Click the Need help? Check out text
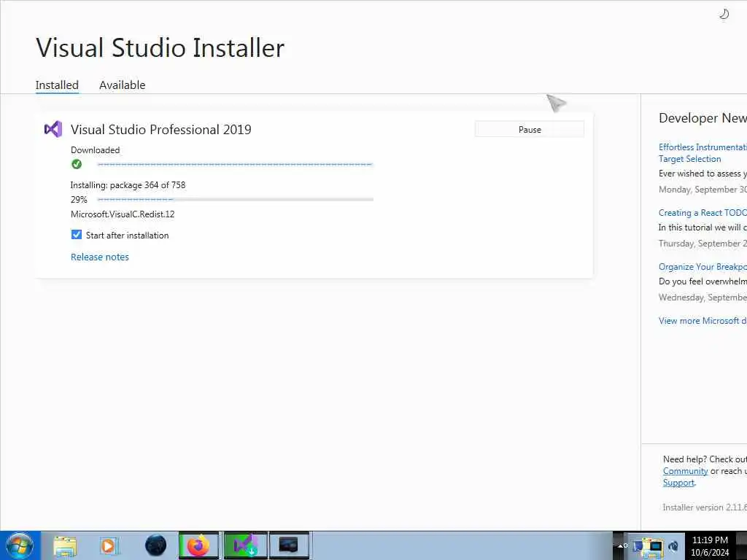This screenshot has width=747, height=560. point(705,459)
